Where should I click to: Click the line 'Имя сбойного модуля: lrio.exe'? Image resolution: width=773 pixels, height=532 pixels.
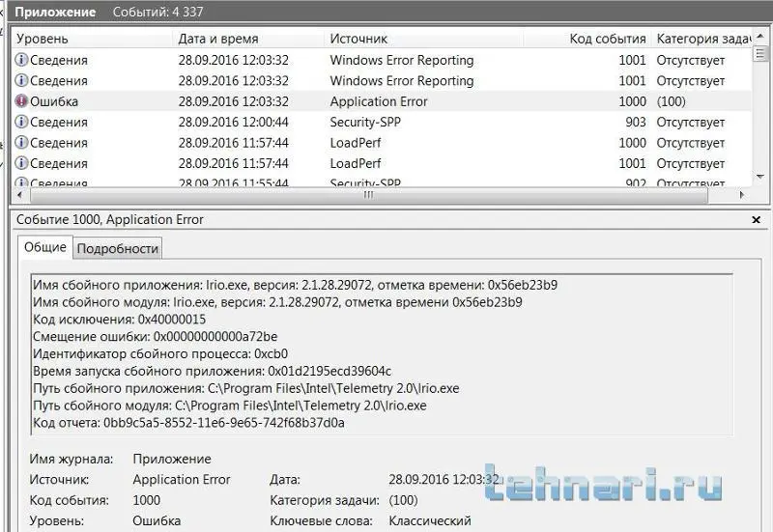click(277, 302)
